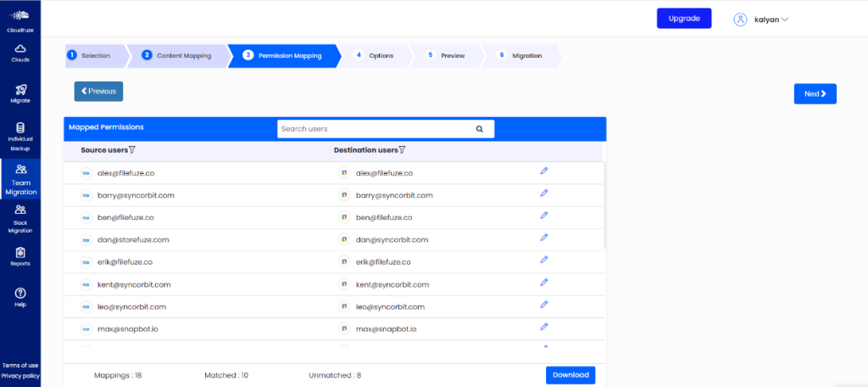Image resolution: width=868 pixels, height=387 pixels.
Task: Click Google icon beside destination dan@syncorbit.com
Action: click(x=344, y=239)
